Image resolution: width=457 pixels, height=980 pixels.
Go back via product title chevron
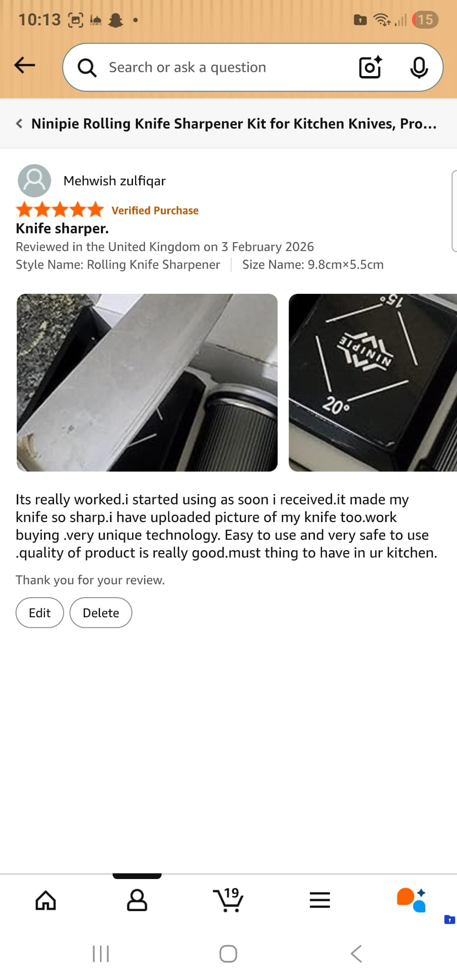click(x=19, y=123)
